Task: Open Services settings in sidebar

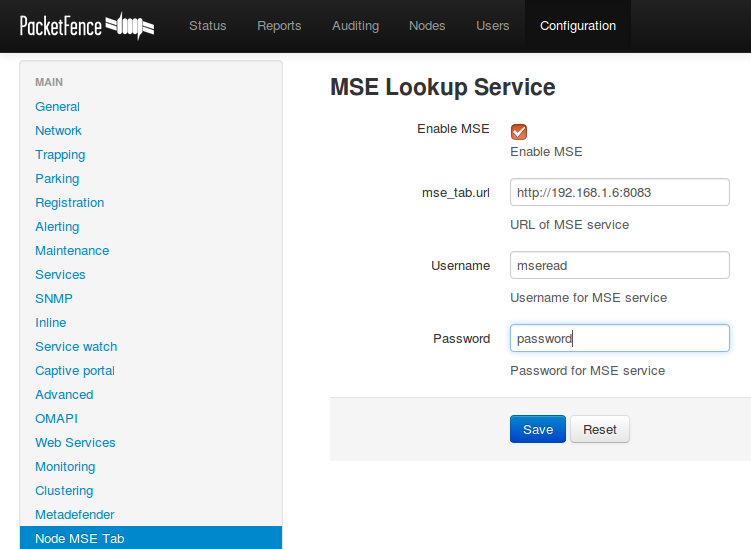Action: pos(60,274)
